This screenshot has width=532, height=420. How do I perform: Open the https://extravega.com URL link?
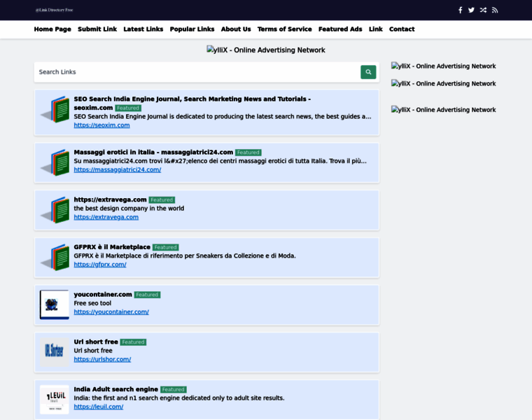pyautogui.click(x=106, y=217)
